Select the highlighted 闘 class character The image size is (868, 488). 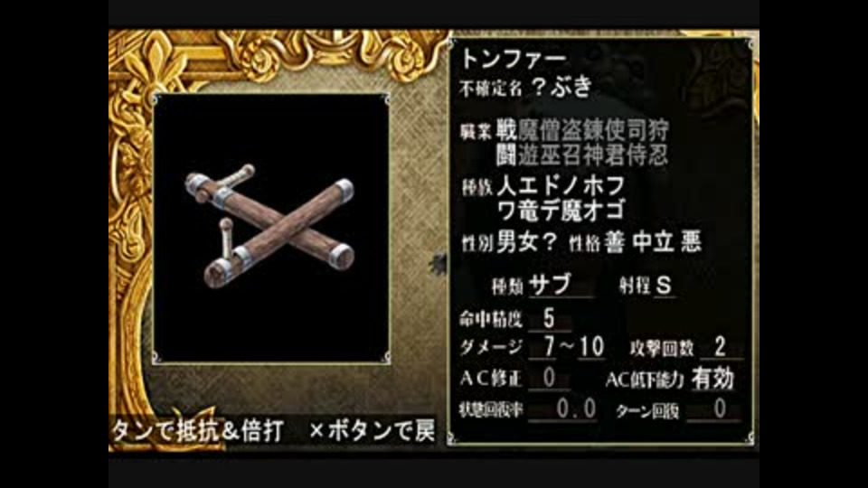[506, 155]
